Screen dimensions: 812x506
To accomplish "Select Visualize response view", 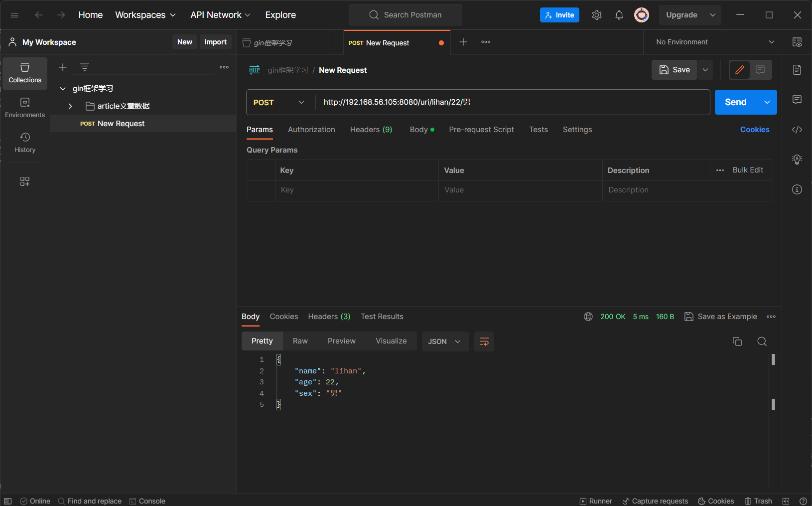I will click(x=391, y=341).
